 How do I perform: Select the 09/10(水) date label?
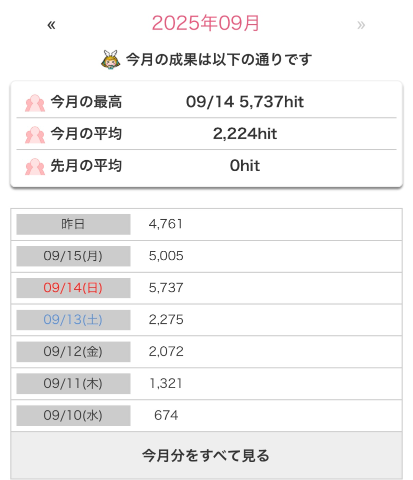73,416
